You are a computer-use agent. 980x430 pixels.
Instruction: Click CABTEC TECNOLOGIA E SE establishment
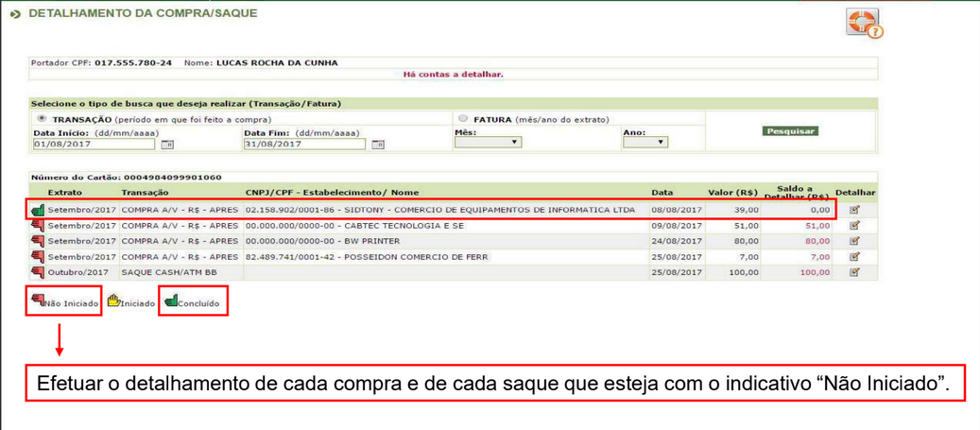coord(404,226)
